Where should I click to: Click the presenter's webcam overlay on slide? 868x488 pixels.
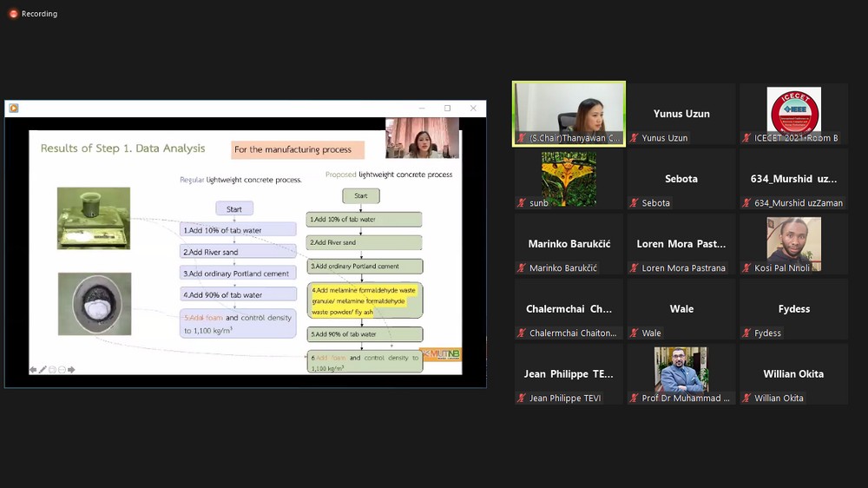pyautogui.click(x=422, y=139)
